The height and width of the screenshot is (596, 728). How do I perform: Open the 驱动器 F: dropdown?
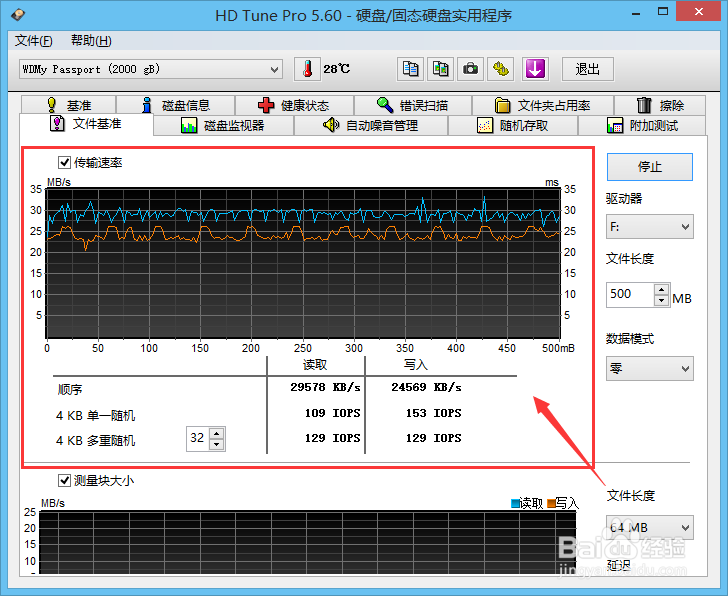(650, 227)
